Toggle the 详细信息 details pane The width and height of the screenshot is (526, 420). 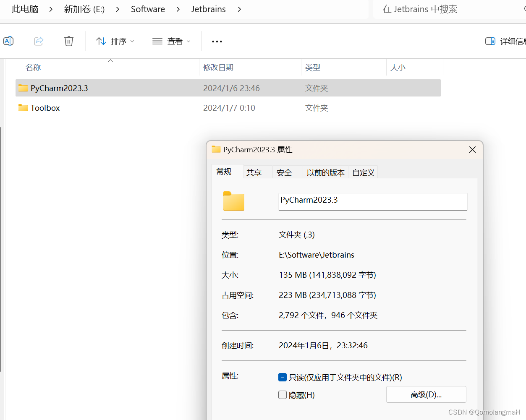click(x=505, y=41)
